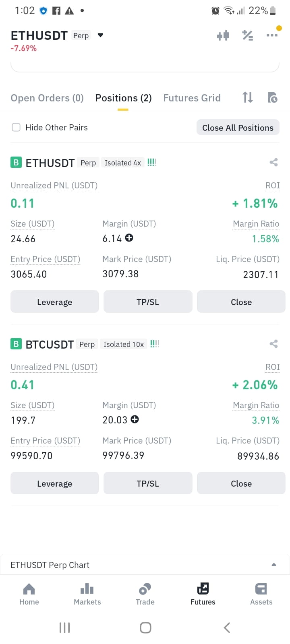This screenshot has height=644, width=290.
Task: Expand the ETHUSDT pair selector arrow
Action: pos(101,35)
